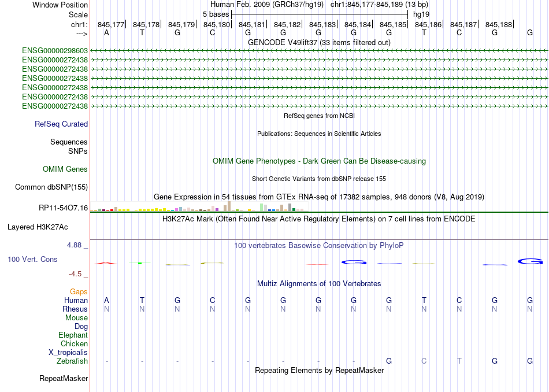
Task: Click the RefSeq genes from NCBI title
Action: (x=320, y=116)
